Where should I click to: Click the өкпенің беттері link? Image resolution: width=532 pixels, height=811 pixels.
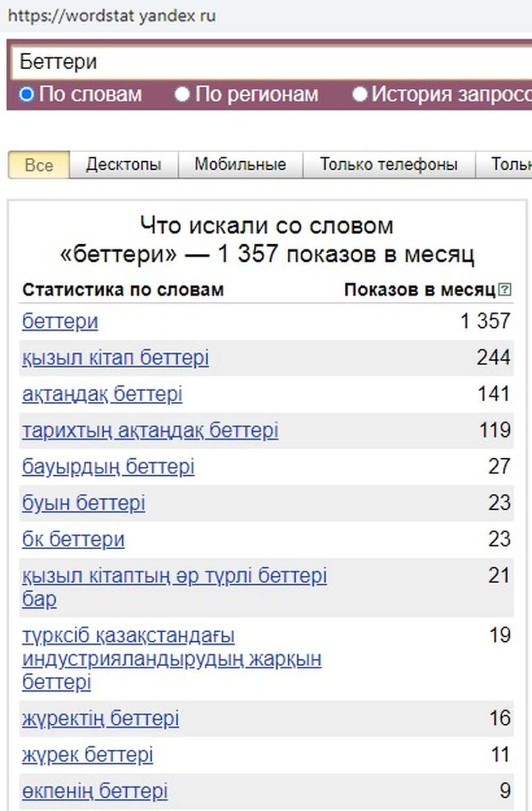coord(95,791)
